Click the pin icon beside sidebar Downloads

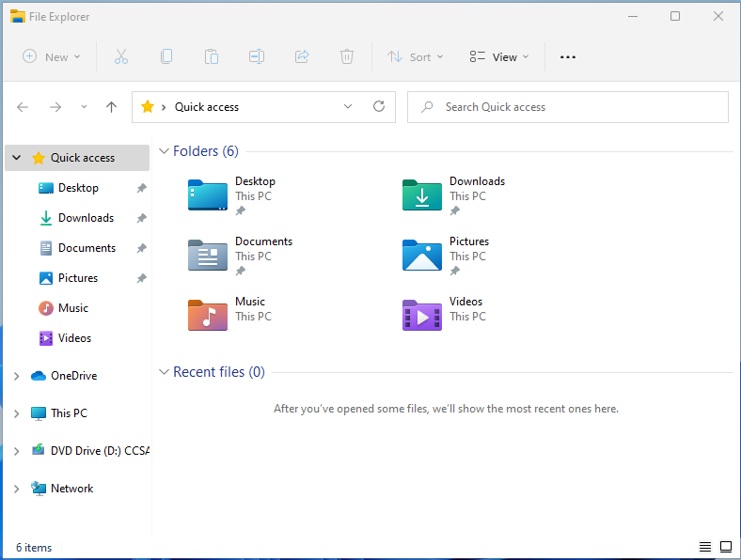click(x=141, y=218)
